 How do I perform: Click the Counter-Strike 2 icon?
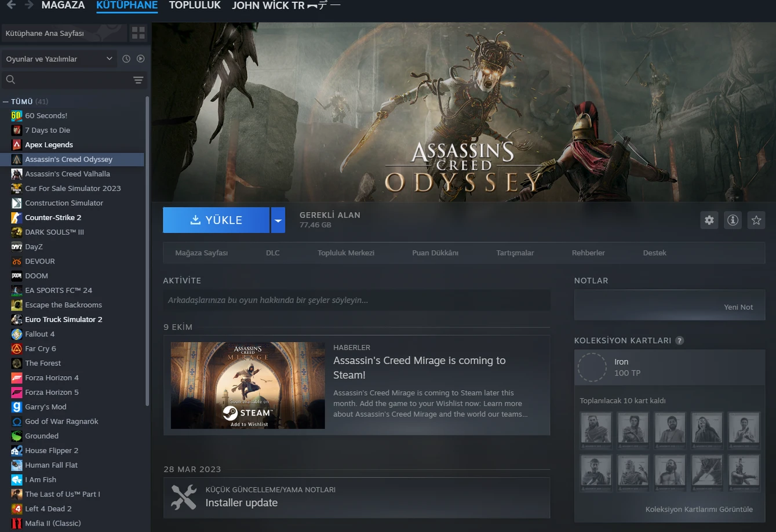(x=17, y=217)
